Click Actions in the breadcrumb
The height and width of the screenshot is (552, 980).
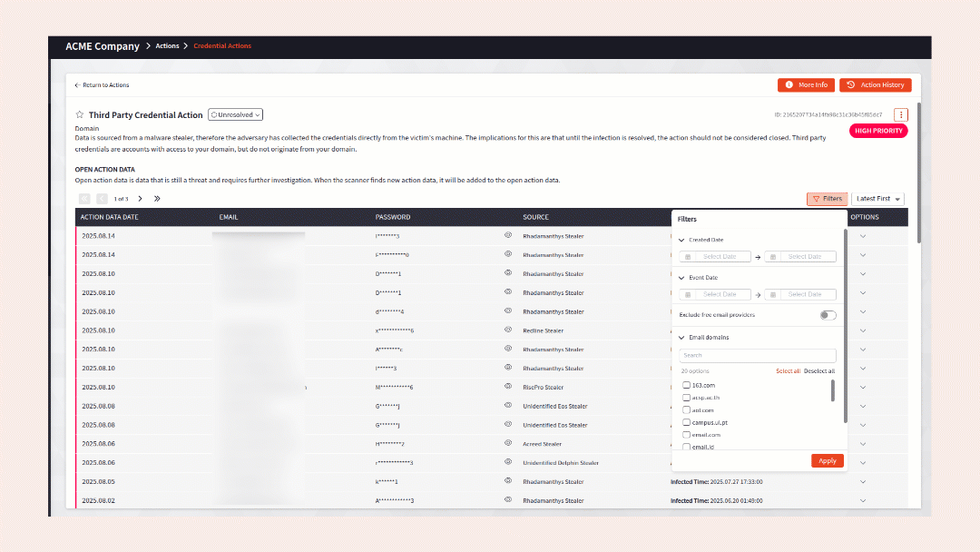167,46
